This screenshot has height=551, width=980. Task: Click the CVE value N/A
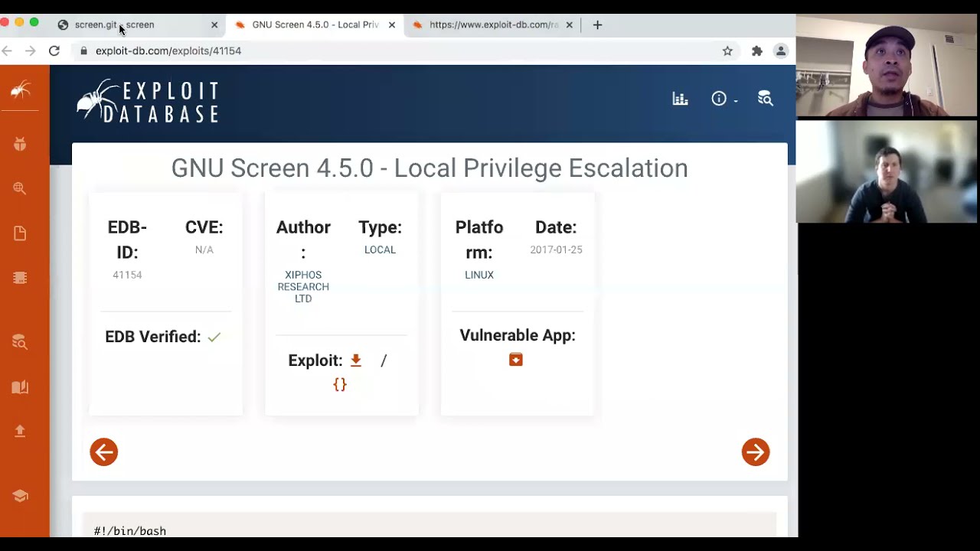click(204, 249)
